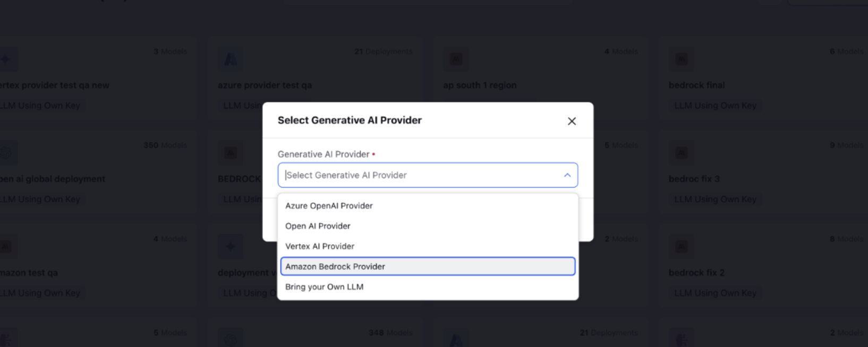Click the vertex provider test qa icon
The width and height of the screenshot is (868, 347).
click(6, 59)
